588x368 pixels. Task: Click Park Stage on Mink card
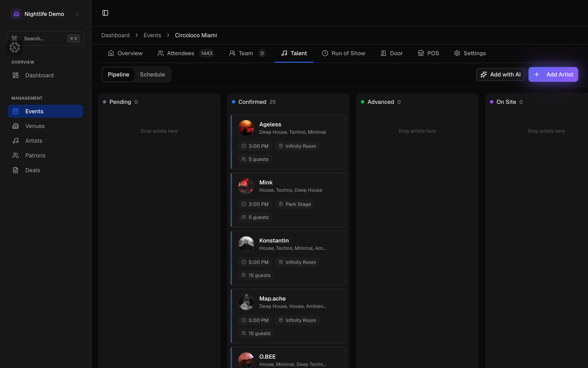295,204
